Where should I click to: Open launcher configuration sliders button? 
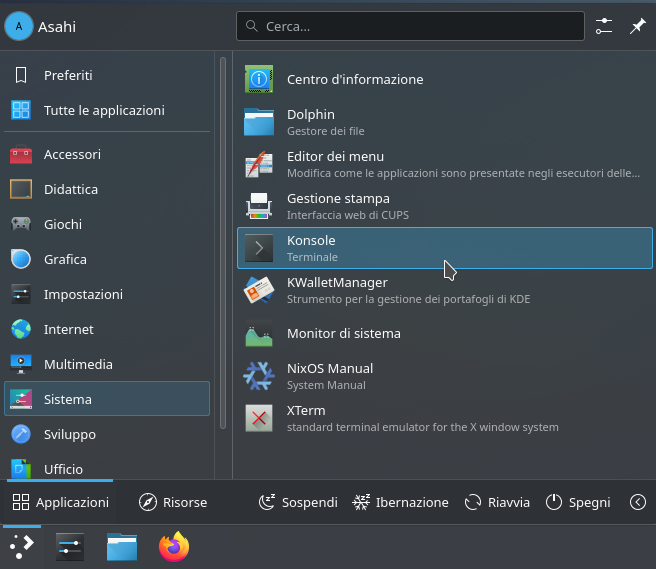pyautogui.click(x=604, y=27)
